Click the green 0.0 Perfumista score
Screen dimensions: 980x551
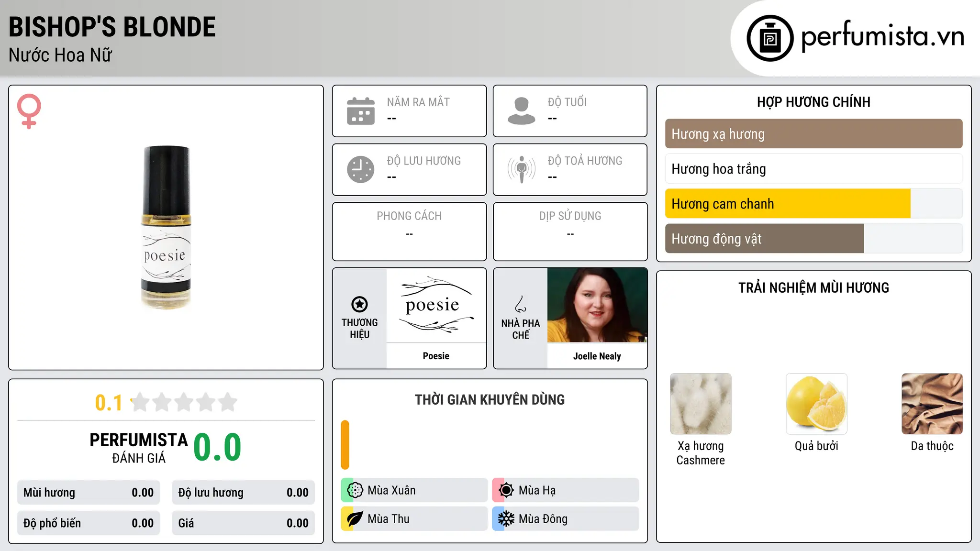[x=217, y=447]
